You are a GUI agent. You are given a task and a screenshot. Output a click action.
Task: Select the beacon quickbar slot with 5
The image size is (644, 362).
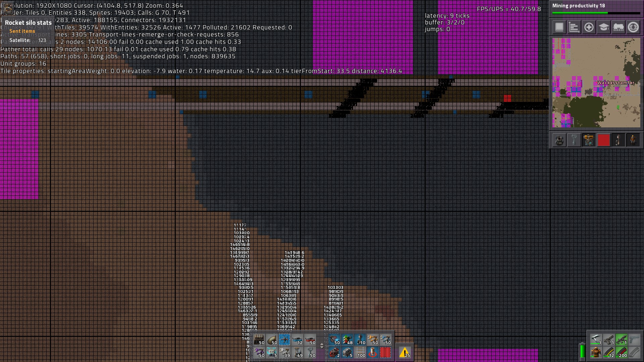click(x=272, y=352)
